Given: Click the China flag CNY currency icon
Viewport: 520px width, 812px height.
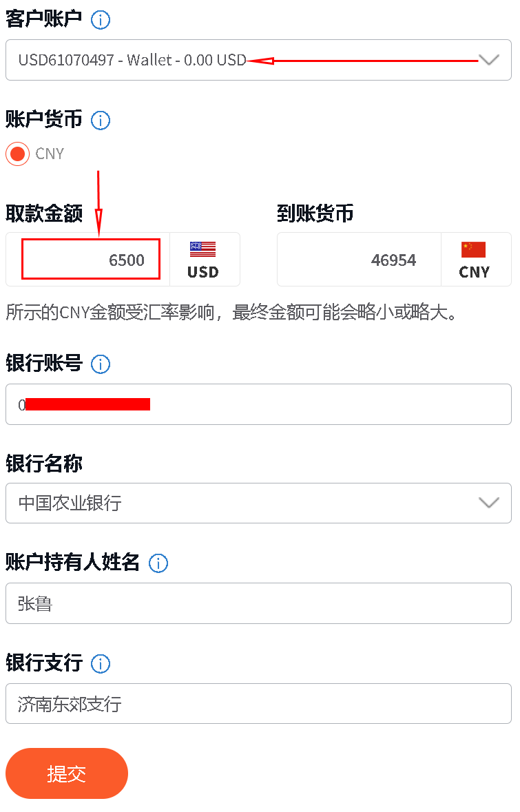Looking at the screenshot, I should 473,249.
